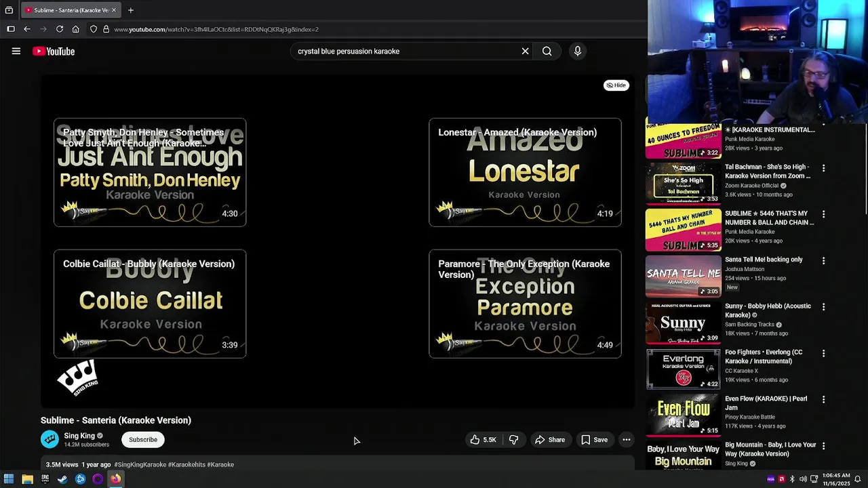
Task: Open options for Even Flow Pearl Jam
Action: 824,400
